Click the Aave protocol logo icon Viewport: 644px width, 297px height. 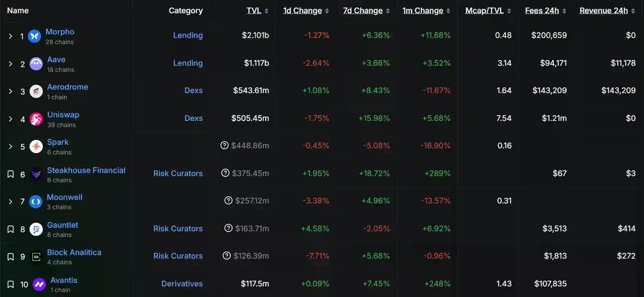point(36,64)
